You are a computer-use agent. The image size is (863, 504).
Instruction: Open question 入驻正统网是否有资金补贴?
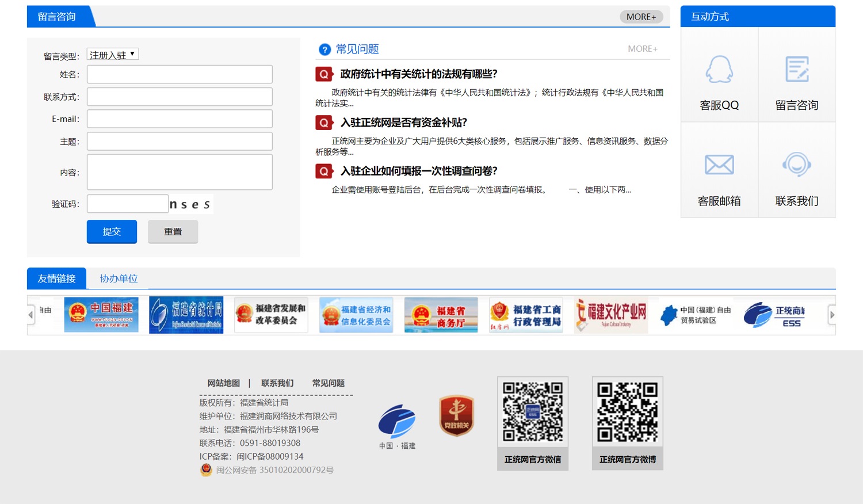point(404,123)
